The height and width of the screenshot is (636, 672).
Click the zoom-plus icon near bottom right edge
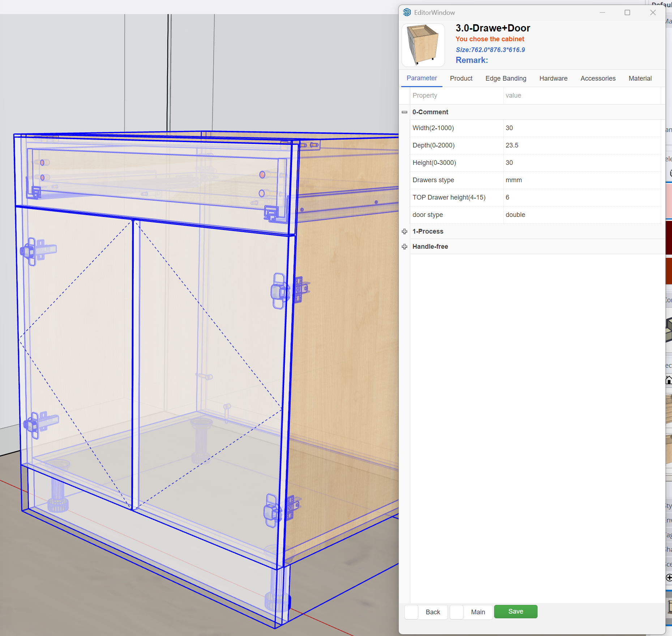[669, 578]
